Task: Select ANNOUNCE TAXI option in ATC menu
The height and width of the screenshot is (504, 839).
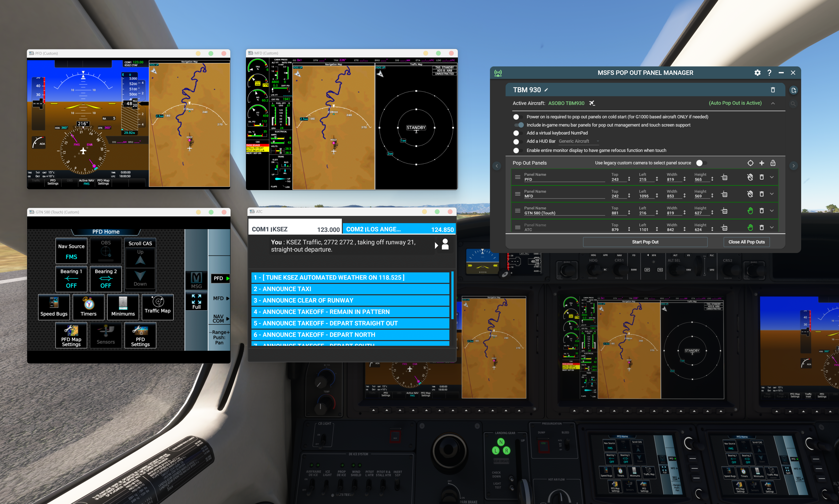Action: click(x=350, y=289)
